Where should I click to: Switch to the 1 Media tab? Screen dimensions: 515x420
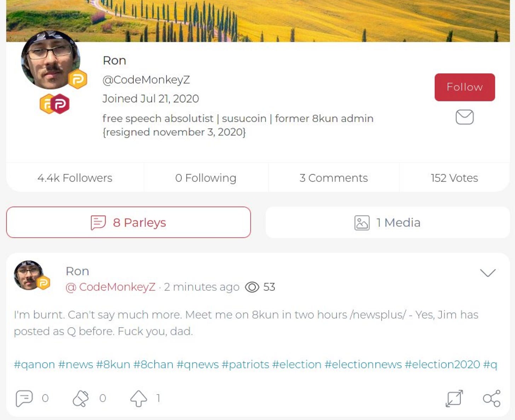(388, 222)
